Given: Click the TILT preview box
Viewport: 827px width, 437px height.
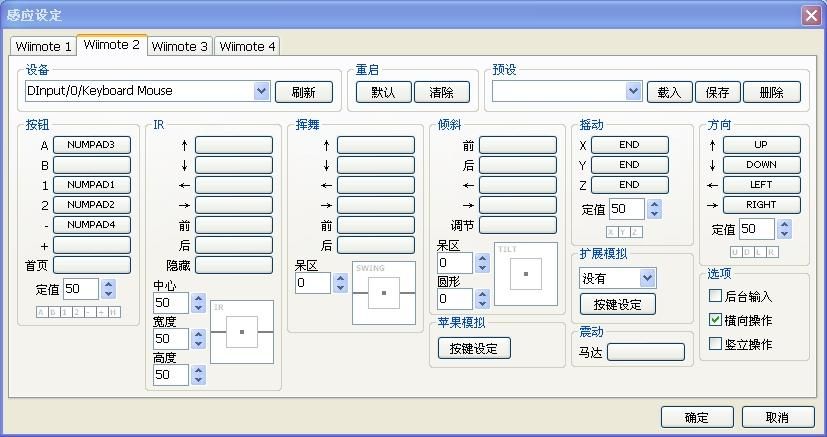Looking at the screenshot, I should (526, 274).
